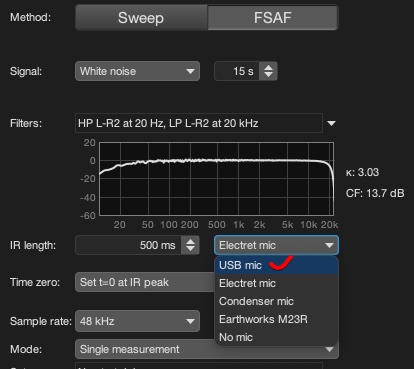Increment IR length with up arrow
The height and width of the screenshot is (369, 414).
coord(190,241)
